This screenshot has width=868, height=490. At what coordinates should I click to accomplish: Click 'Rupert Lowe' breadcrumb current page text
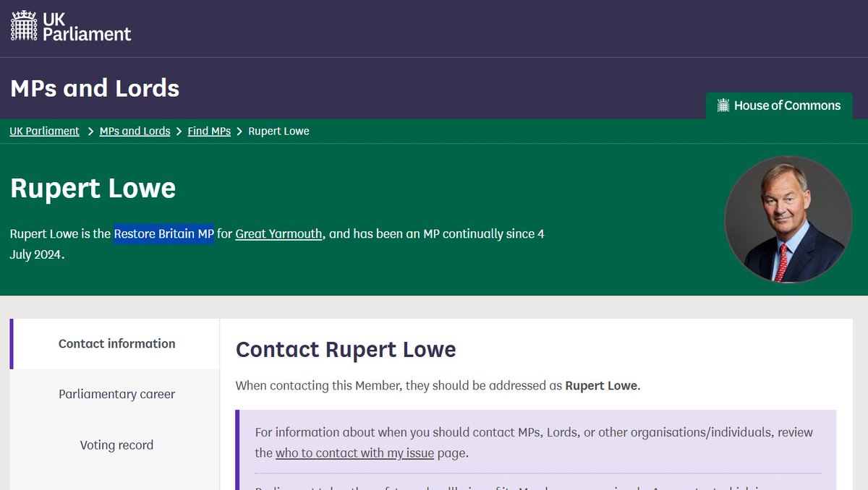(x=279, y=131)
